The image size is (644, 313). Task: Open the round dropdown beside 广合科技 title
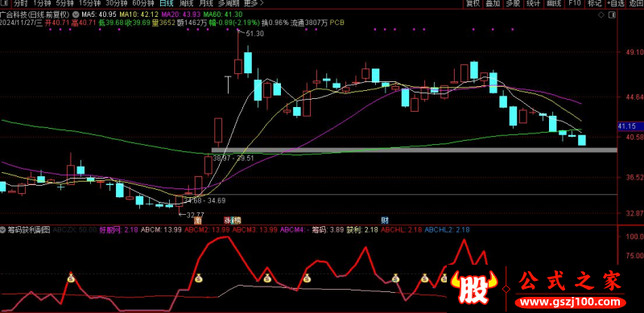coord(74,15)
